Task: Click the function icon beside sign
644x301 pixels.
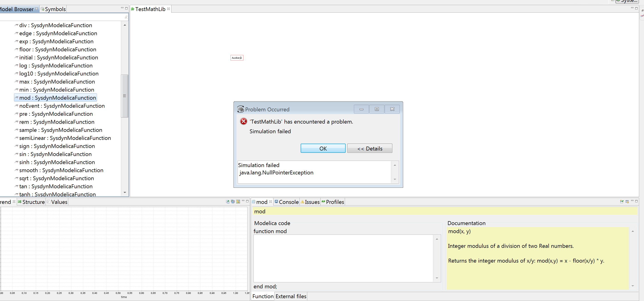Action: pyautogui.click(x=17, y=146)
